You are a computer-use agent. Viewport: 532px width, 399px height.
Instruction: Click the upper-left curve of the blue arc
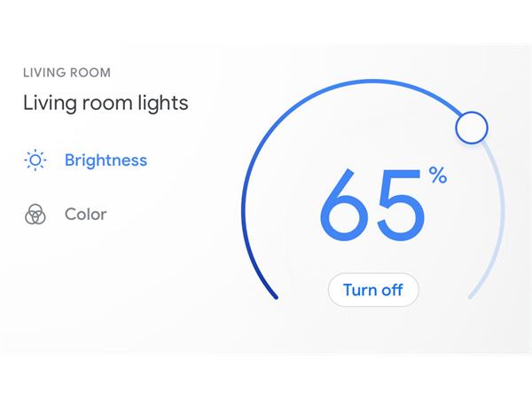pyautogui.click(x=279, y=121)
